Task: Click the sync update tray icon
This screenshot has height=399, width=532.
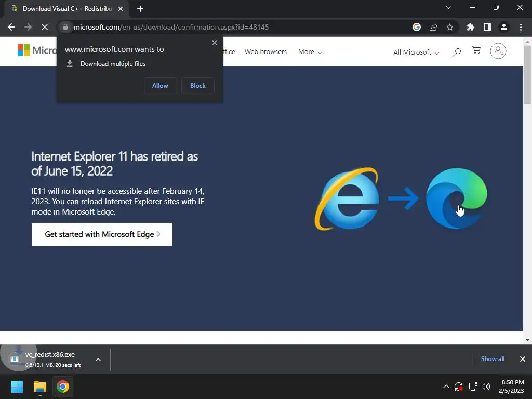Action: pos(459,387)
